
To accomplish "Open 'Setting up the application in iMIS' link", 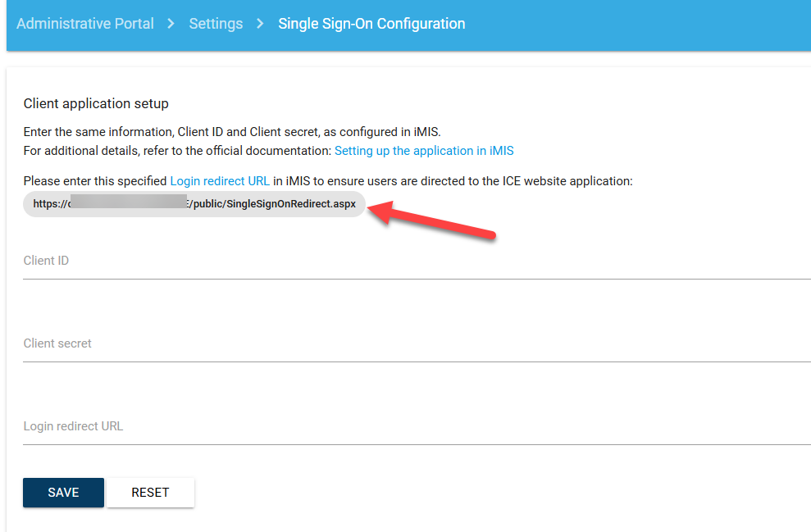I will coord(424,151).
